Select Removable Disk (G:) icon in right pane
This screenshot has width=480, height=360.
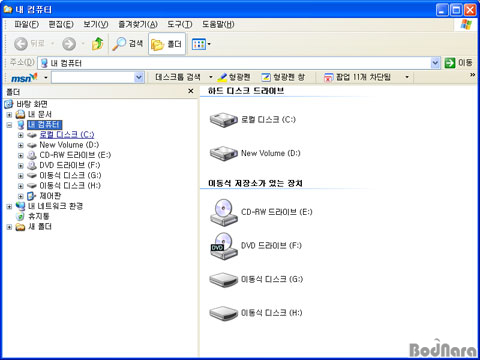tap(223, 280)
